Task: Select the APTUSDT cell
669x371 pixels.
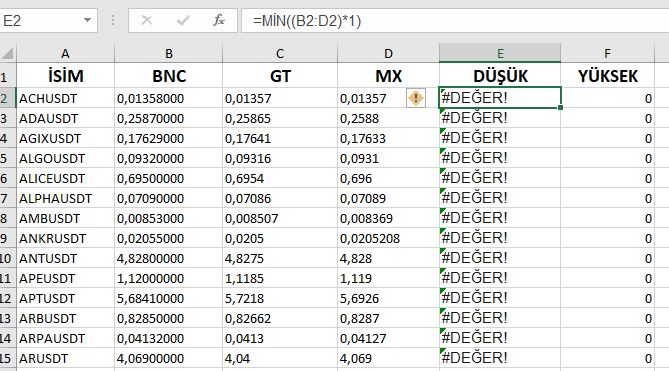Action: click(65, 299)
